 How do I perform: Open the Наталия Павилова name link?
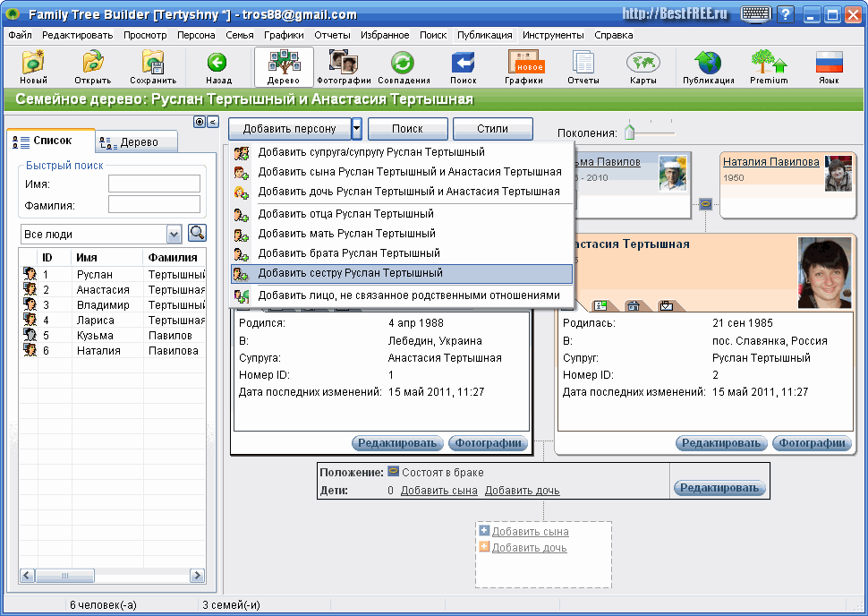click(771, 162)
